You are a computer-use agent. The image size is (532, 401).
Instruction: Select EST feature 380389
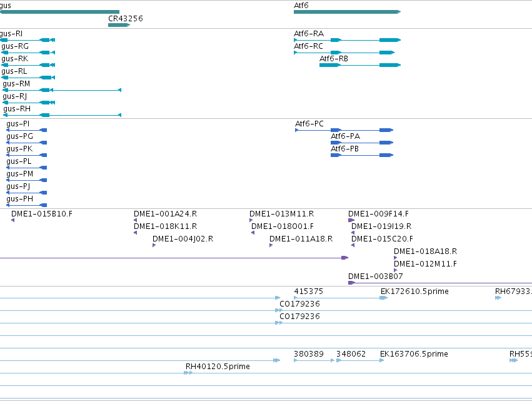pyautogui.click(x=314, y=360)
